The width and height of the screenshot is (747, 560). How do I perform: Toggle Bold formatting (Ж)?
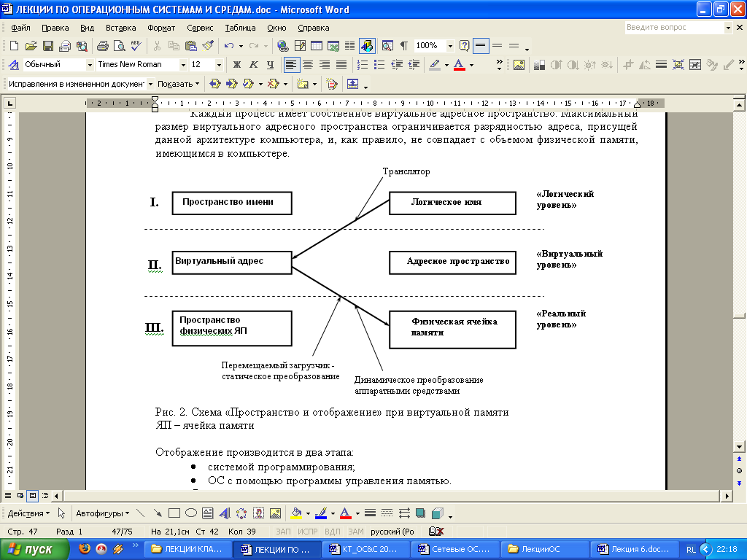click(x=237, y=65)
